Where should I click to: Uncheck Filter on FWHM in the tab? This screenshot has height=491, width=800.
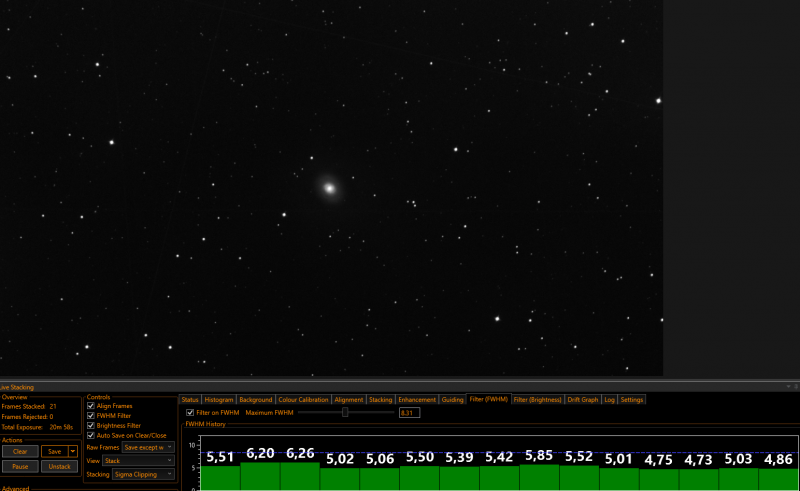190,412
